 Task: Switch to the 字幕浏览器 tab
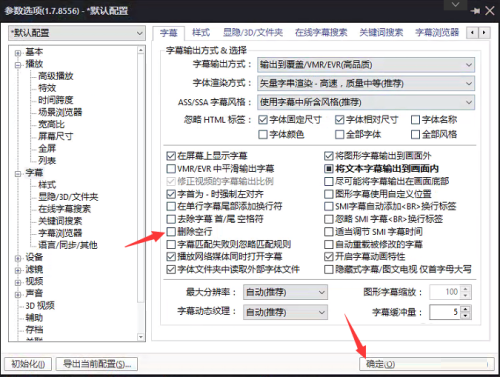click(437, 33)
